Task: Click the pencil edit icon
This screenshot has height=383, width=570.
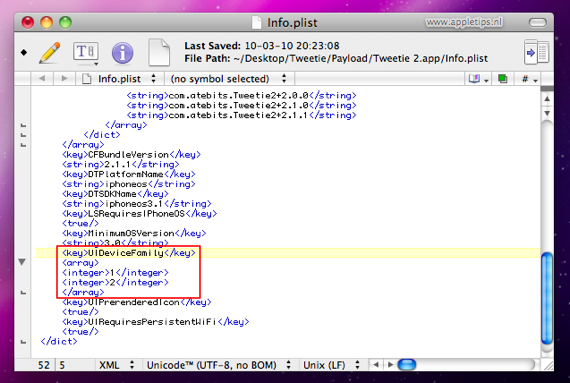Action: [x=50, y=53]
